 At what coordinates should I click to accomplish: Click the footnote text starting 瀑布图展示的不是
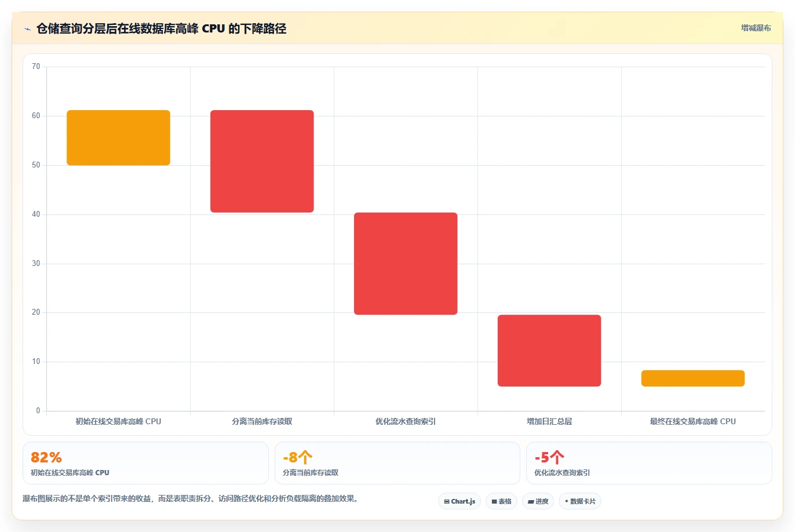click(x=190, y=498)
